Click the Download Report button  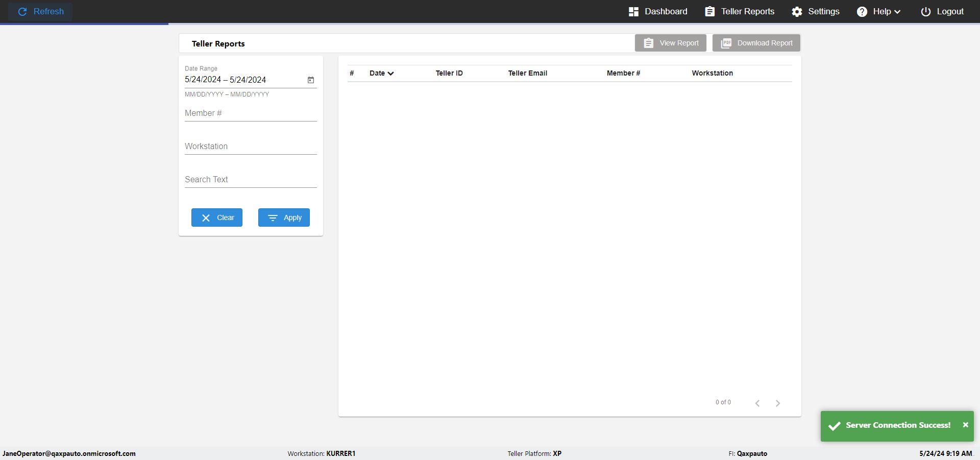[x=756, y=43]
